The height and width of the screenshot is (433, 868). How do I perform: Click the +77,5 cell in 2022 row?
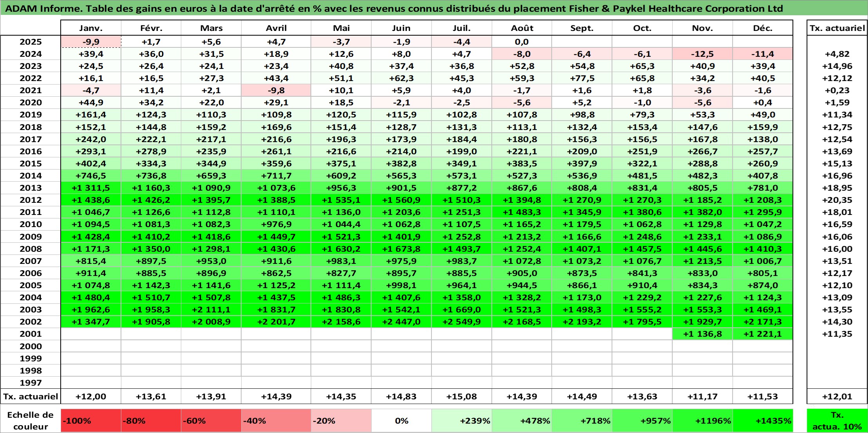582,78
